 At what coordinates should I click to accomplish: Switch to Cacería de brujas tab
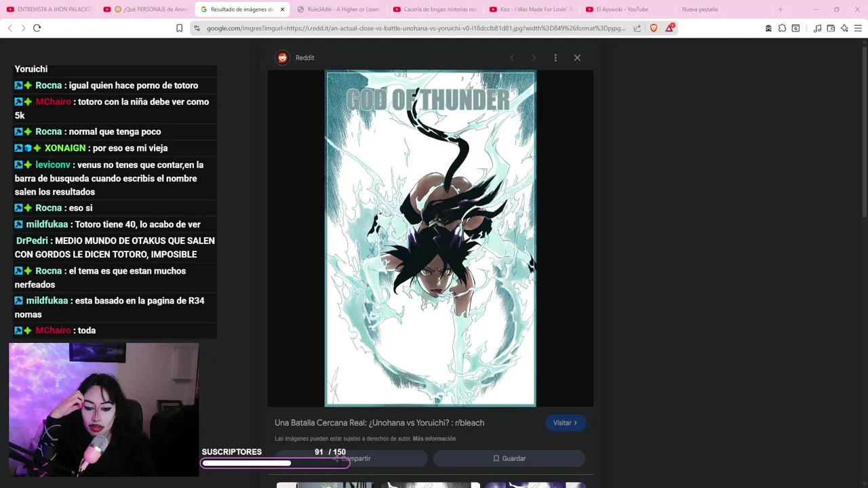(x=436, y=9)
